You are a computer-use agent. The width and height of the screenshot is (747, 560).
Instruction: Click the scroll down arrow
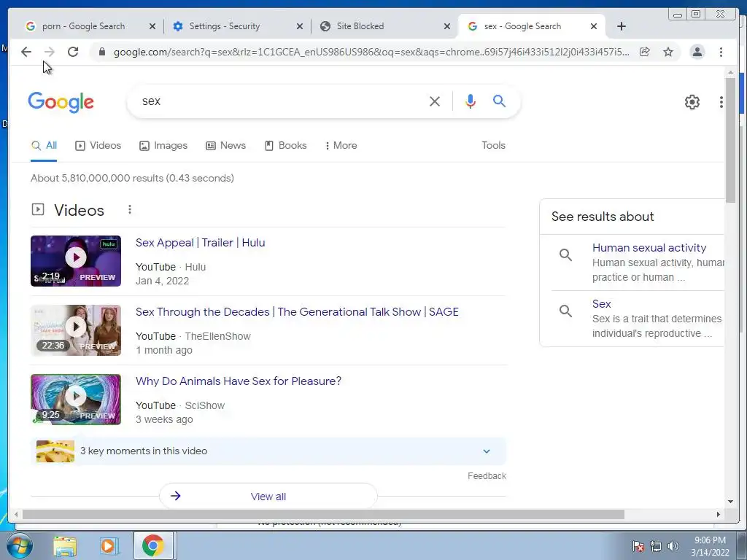click(x=730, y=501)
